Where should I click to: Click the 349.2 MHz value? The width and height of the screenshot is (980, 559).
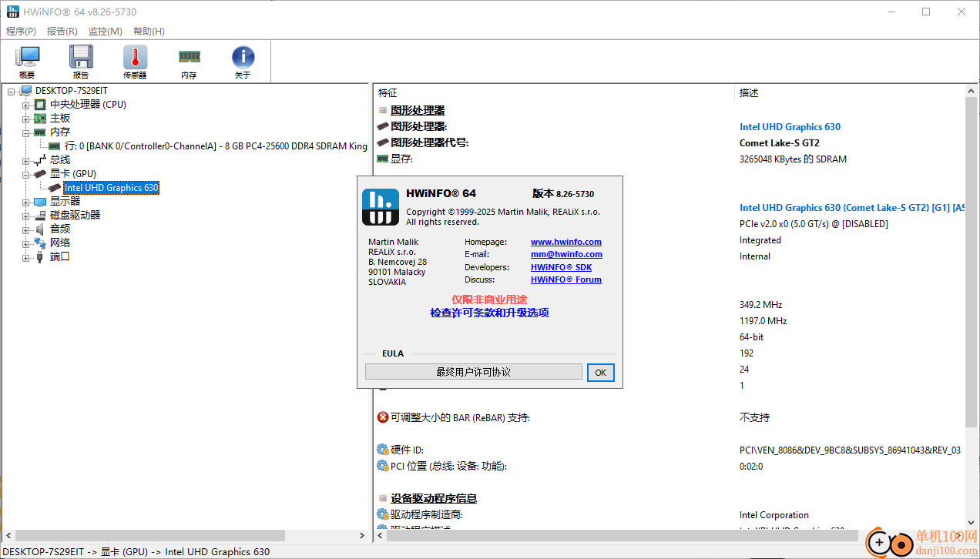(x=761, y=305)
